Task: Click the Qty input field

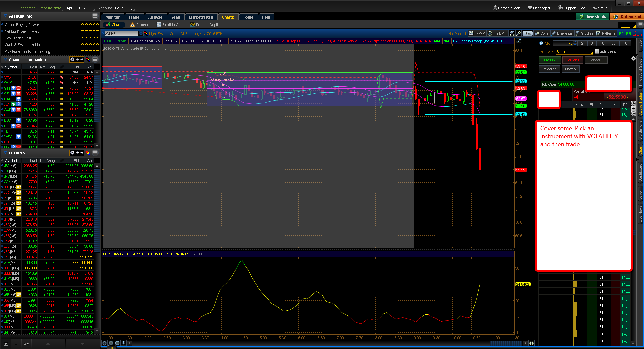Action: click(x=563, y=43)
